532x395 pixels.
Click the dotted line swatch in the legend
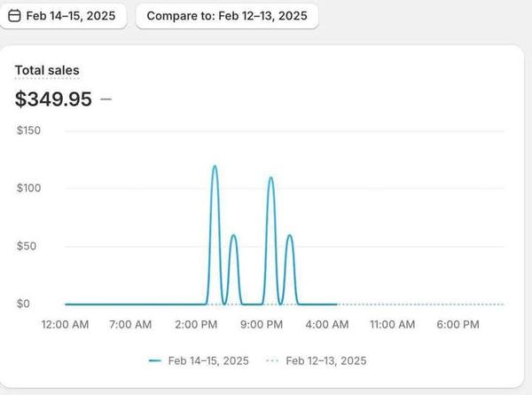(x=271, y=360)
